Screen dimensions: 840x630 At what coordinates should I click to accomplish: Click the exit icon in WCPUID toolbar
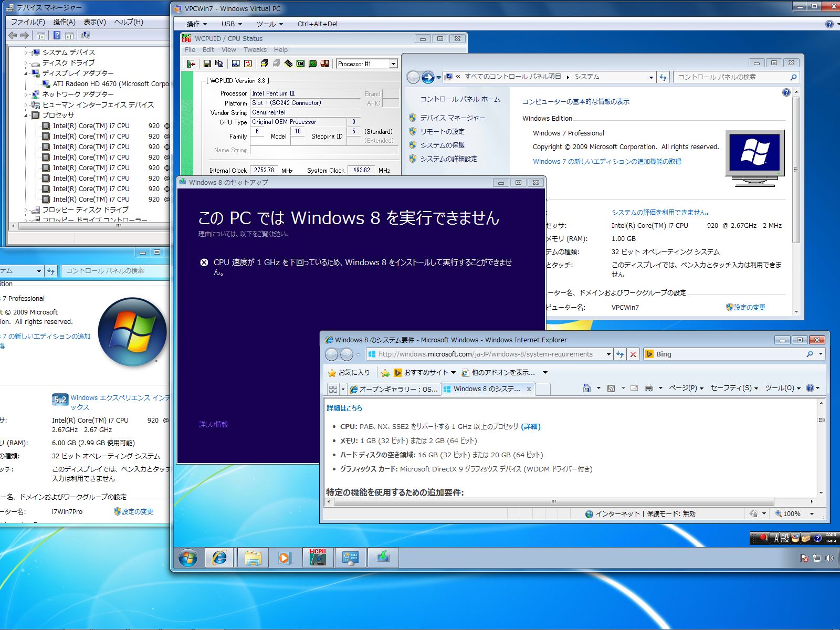pos(191,64)
